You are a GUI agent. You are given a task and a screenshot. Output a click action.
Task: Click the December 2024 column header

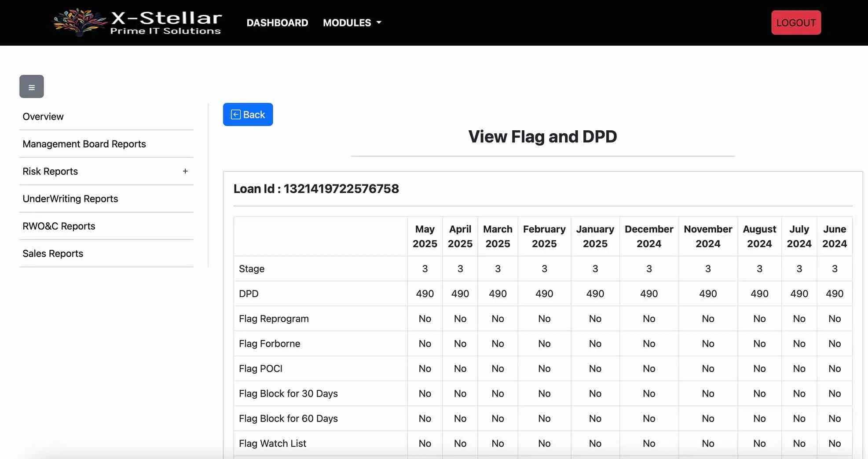[648, 236]
